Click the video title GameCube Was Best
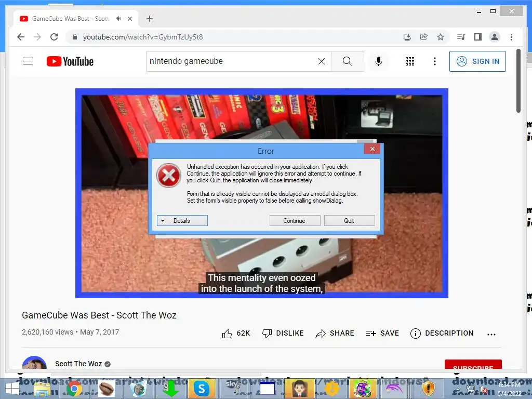The height and width of the screenshot is (399, 532). 99,315
